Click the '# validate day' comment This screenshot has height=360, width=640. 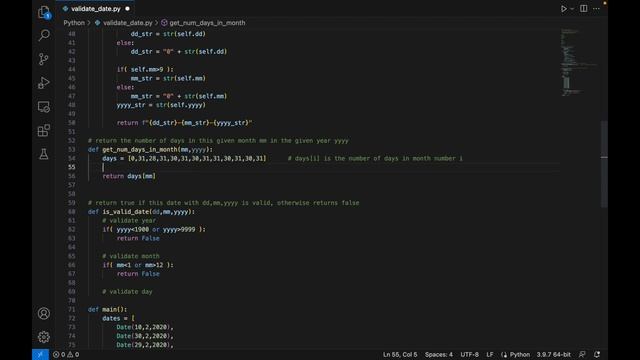[127, 292]
